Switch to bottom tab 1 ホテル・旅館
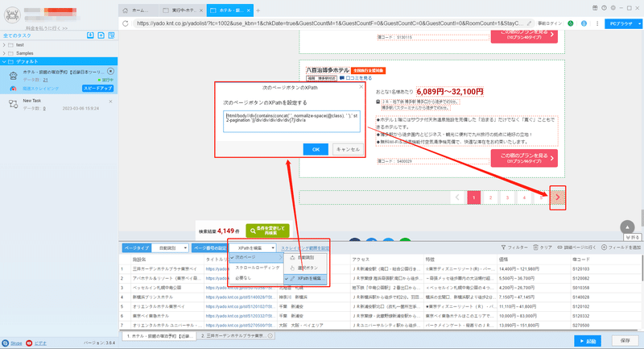This screenshot has width=644, height=349. point(160,336)
